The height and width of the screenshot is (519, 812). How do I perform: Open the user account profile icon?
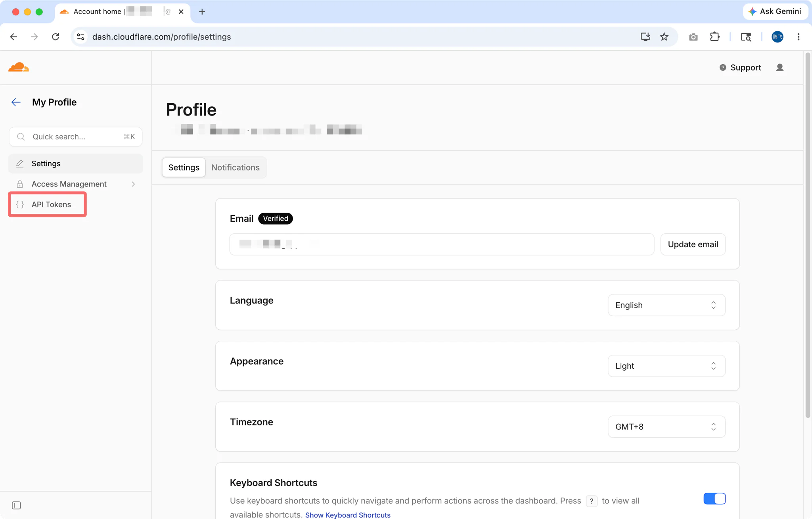click(x=779, y=67)
